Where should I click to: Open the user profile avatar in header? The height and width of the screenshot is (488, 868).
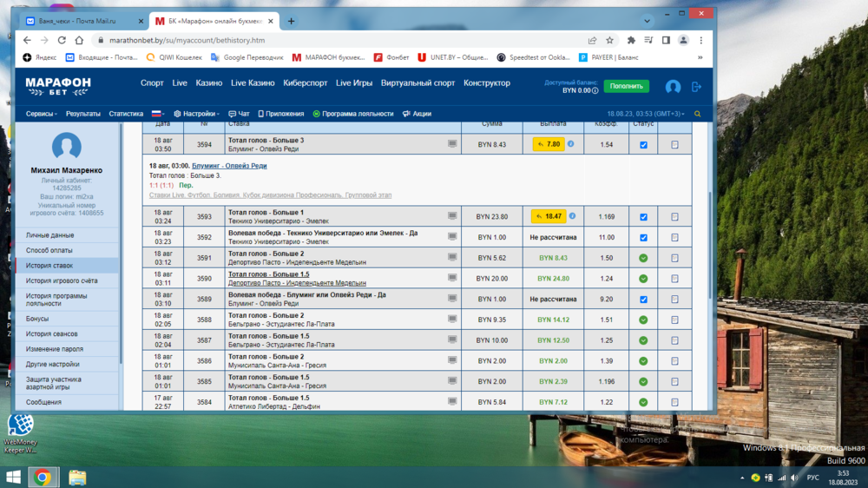click(673, 87)
